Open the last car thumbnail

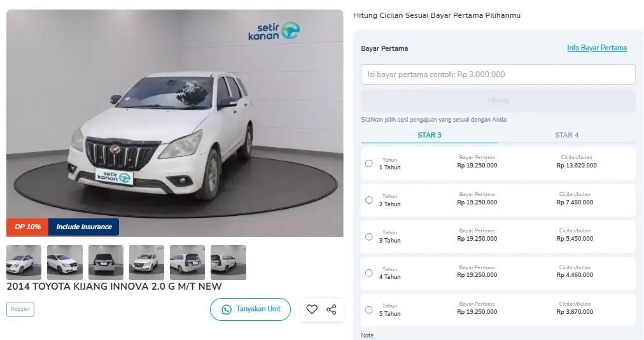228,262
